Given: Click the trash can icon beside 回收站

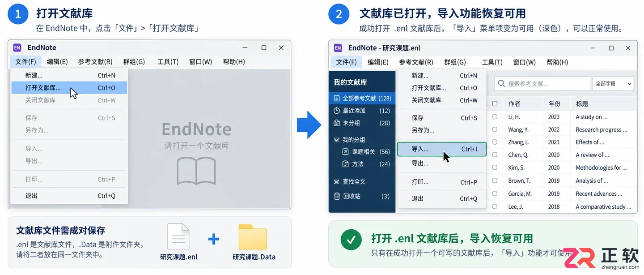Looking at the screenshot, I should click(337, 196).
